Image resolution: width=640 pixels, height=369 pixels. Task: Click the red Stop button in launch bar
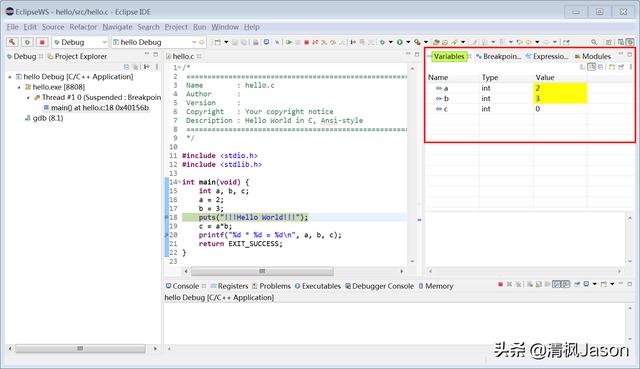pos(42,42)
